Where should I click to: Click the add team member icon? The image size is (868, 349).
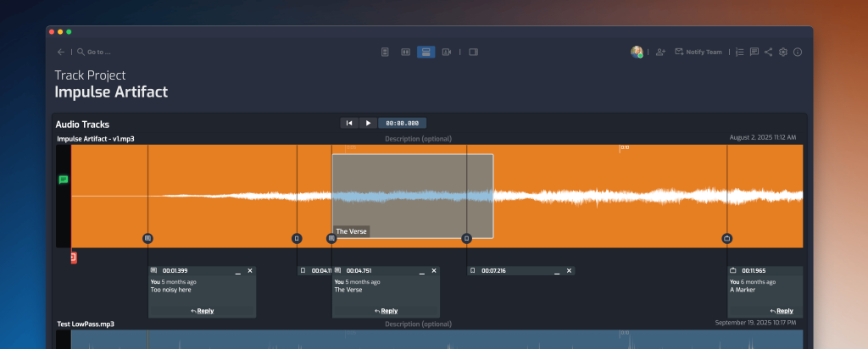pyautogui.click(x=661, y=52)
